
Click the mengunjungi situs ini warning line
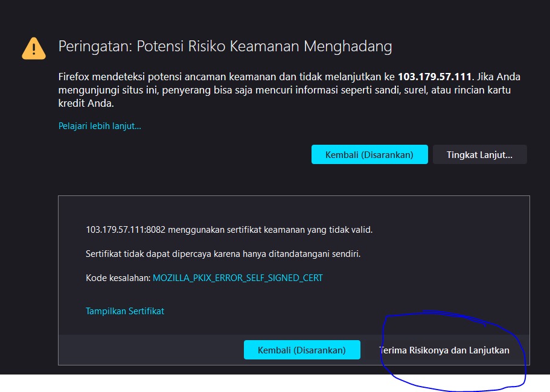pos(284,90)
